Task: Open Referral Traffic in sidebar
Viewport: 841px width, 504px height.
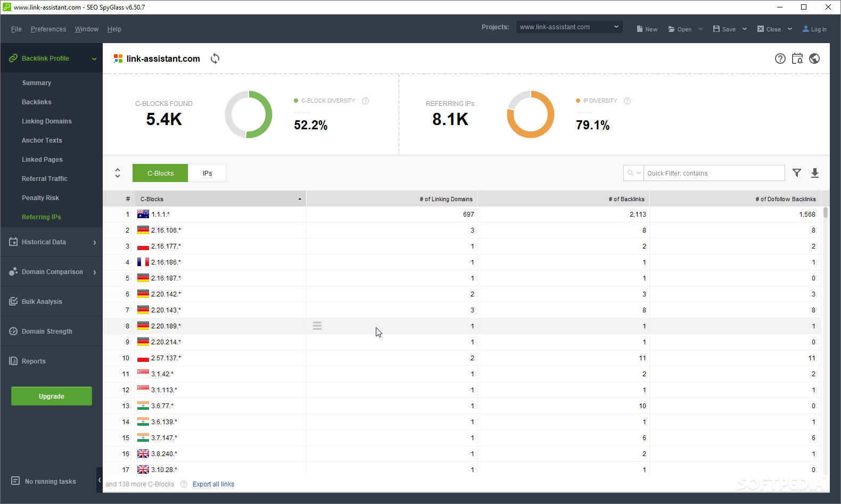Action: 45,179
